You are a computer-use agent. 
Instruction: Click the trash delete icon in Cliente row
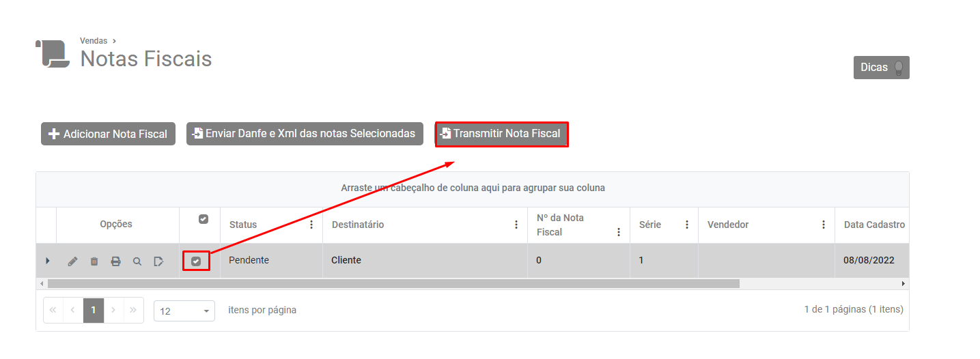[94, 261]
